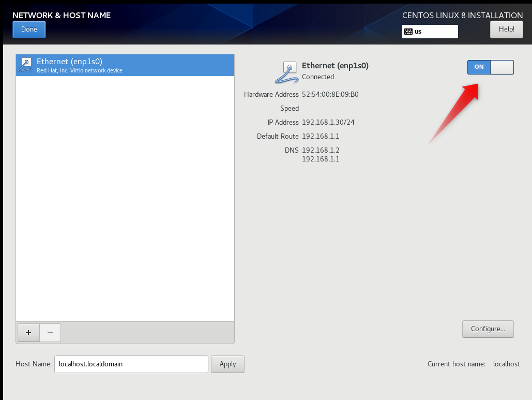Image resolution: width=532 pixels, height=400 pixels.
Task: Click the Current host name value localhost
Action: coord(506,364)
